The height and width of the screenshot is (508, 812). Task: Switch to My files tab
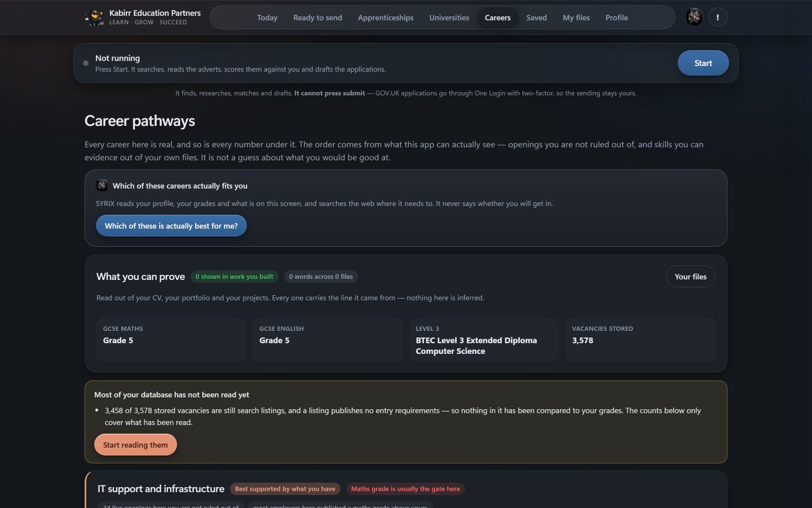[576, 17]
